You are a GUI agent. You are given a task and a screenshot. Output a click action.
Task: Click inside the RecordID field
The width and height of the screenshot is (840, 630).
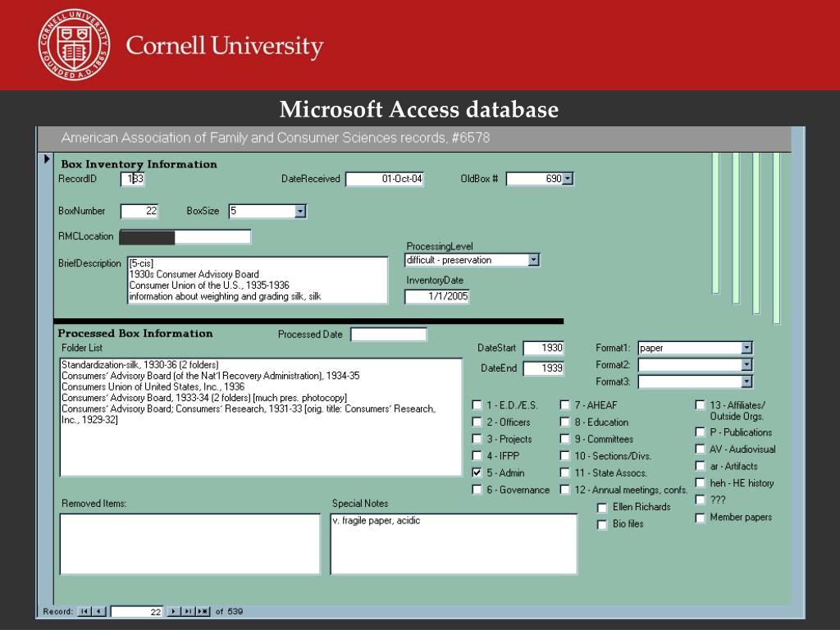coord(133,179)
